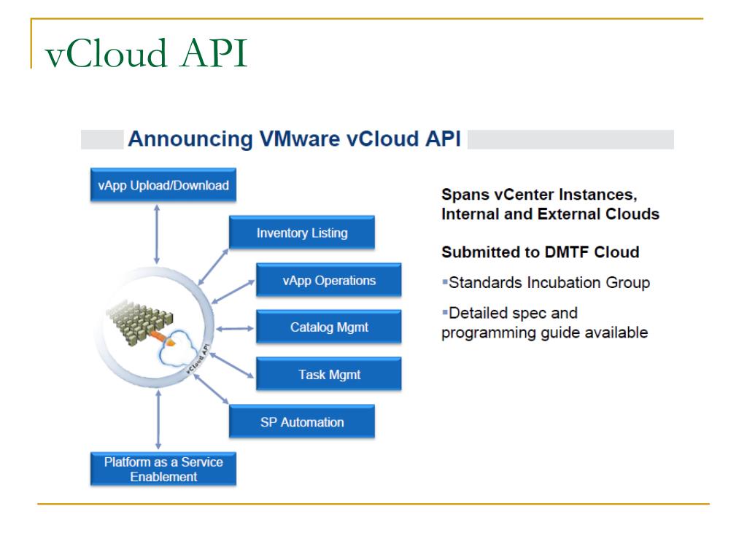Viewport: 747px width, 560px height.
Task: Click bullet "Detailed spec and"
Action: pyautogui.click(x=510, y=313)
